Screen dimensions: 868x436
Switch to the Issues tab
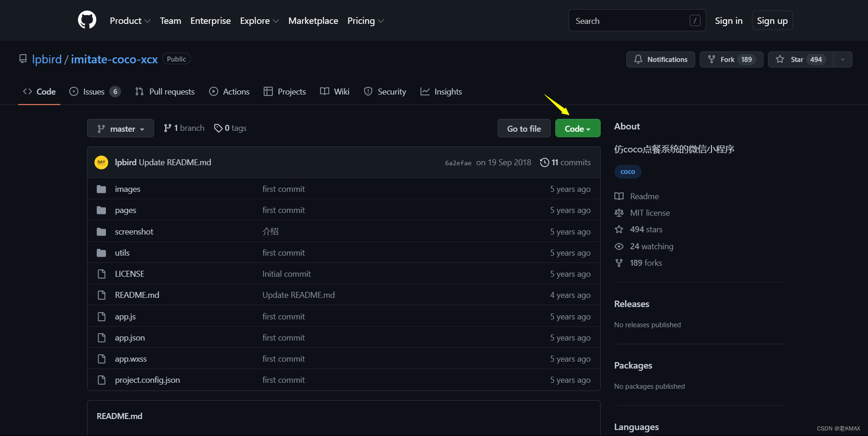95,91
